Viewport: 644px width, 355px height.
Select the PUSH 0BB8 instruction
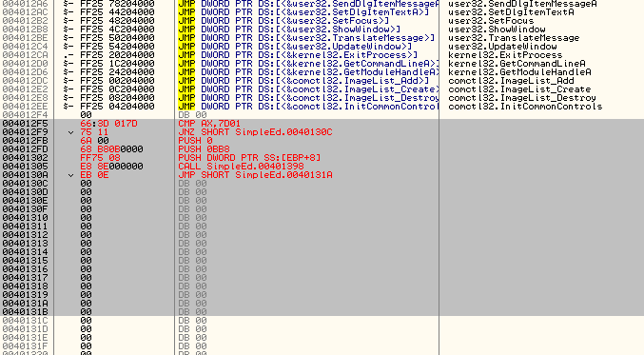(204, 149)
